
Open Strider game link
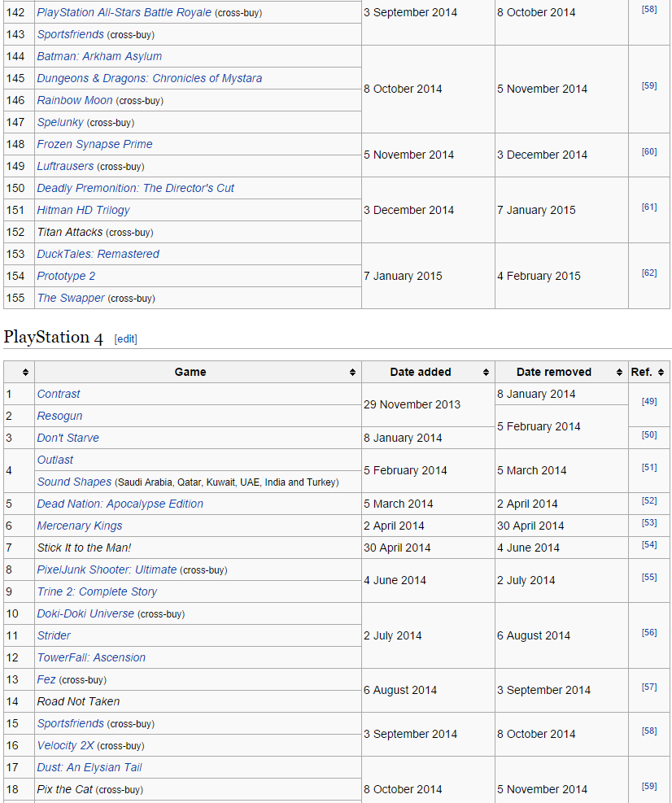pyautogui.click(x=54, y=635)
